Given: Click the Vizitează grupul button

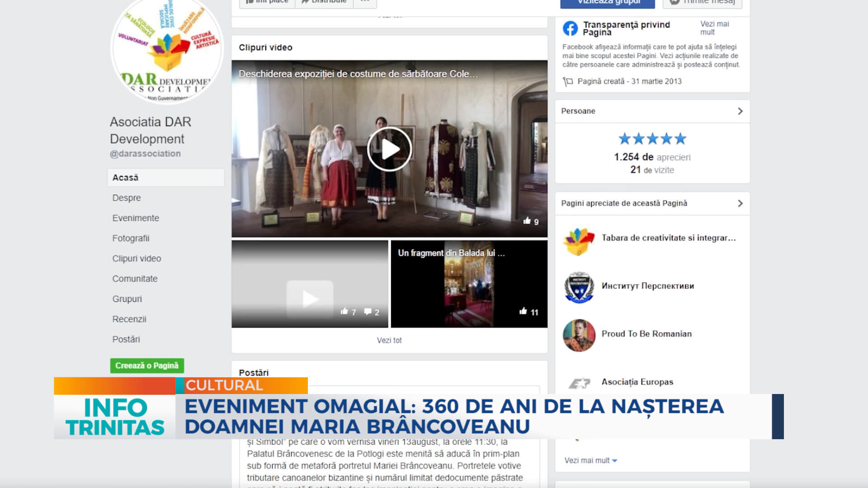Looking at the screenshot, I should click(x=608, y=4).
